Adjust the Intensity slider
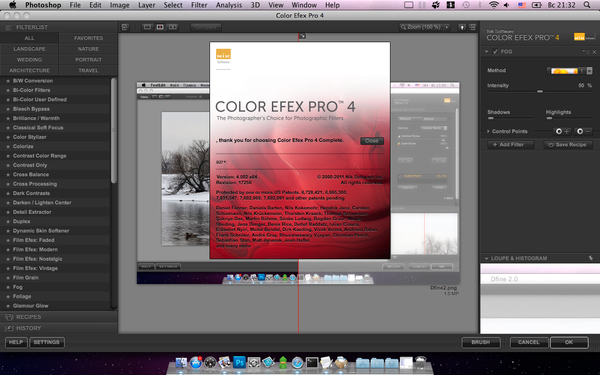This screenshot has width=600, height=375. [540, 91]
